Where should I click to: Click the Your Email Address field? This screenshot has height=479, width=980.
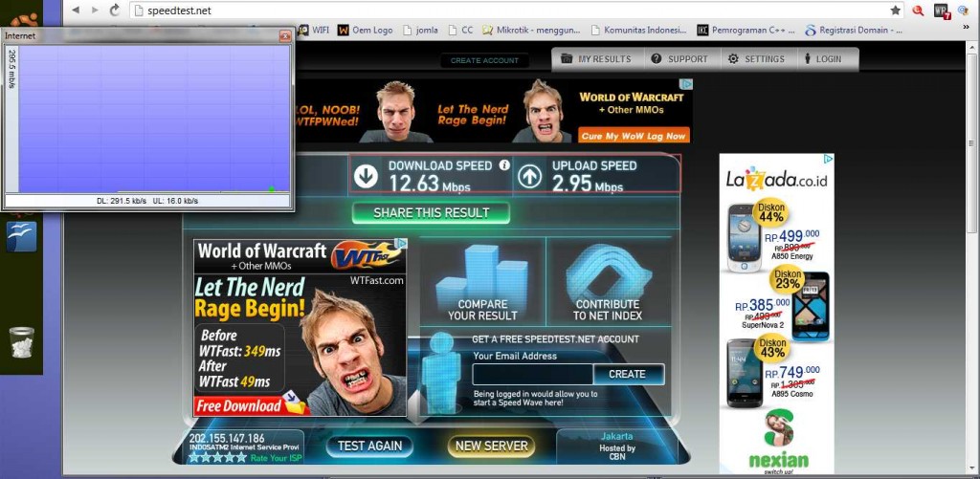coord(532,374)
